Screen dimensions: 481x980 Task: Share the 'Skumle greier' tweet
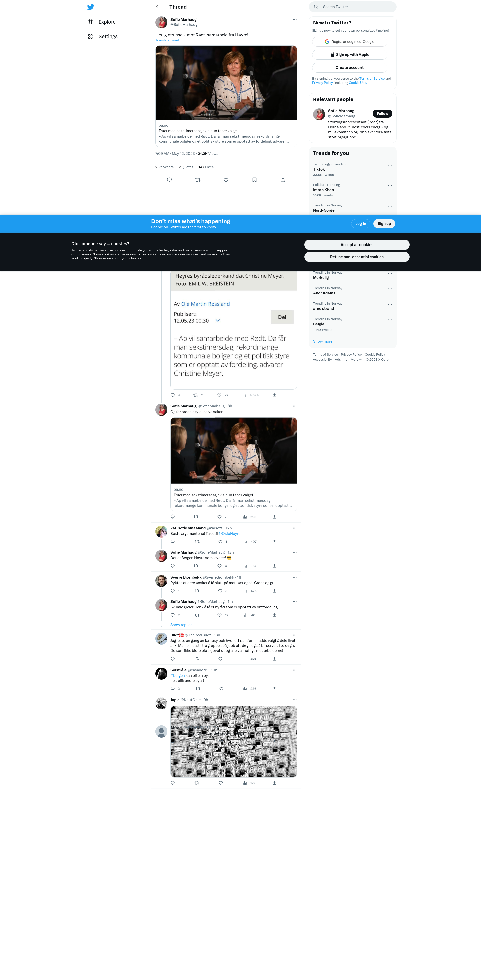274,615
